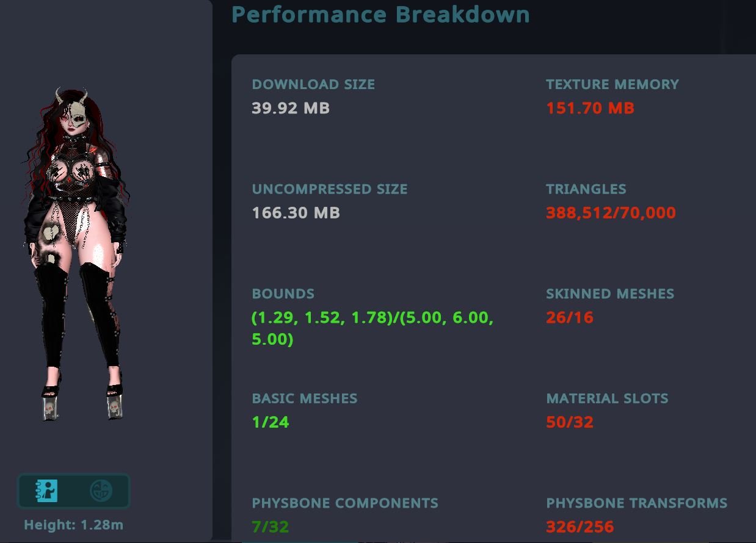Switch to the impostor face icon view
This screenshot has width=756, height=543.
tap(101, 491)
